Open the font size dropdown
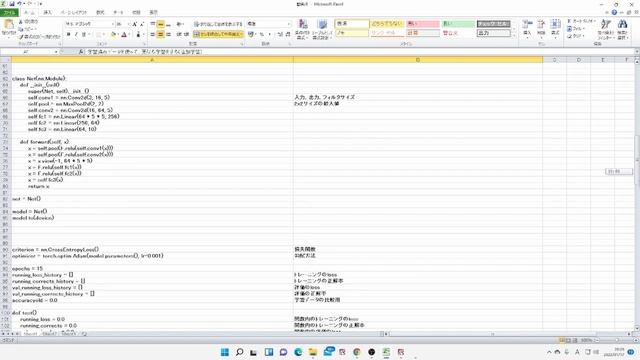 [x=128, y=24]
